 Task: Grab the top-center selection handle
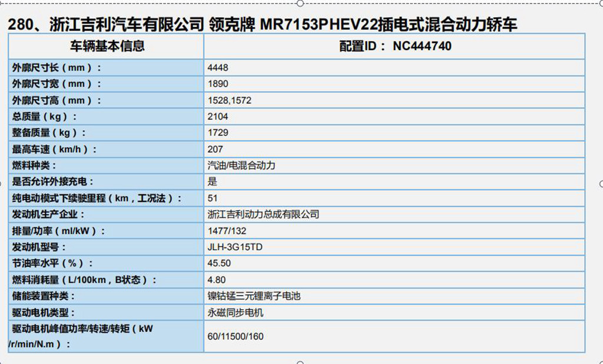click(300, 3)
